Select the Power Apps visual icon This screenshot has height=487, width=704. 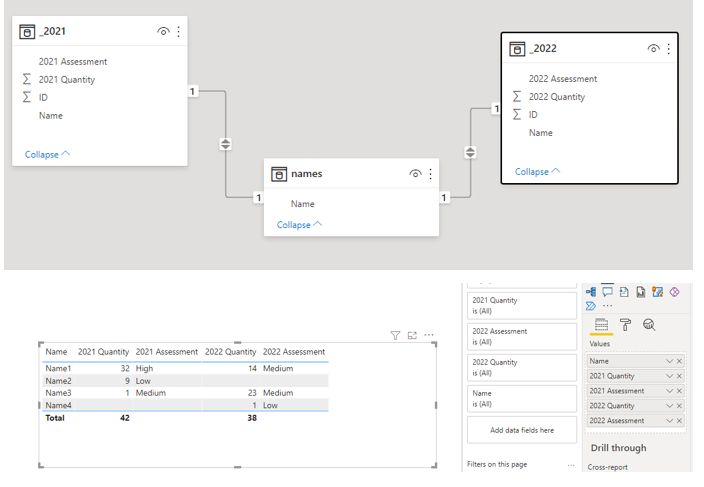tap(674, 292)
